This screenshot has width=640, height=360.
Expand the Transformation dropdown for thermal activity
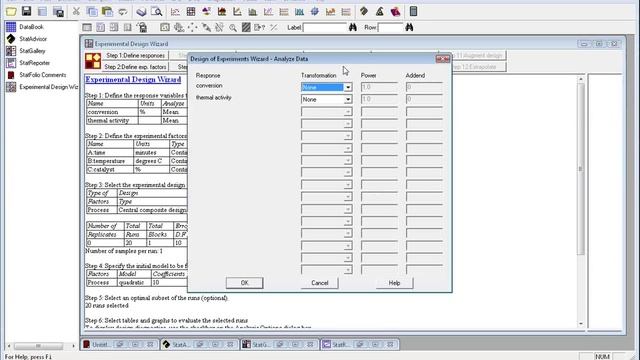click(348, 99)
